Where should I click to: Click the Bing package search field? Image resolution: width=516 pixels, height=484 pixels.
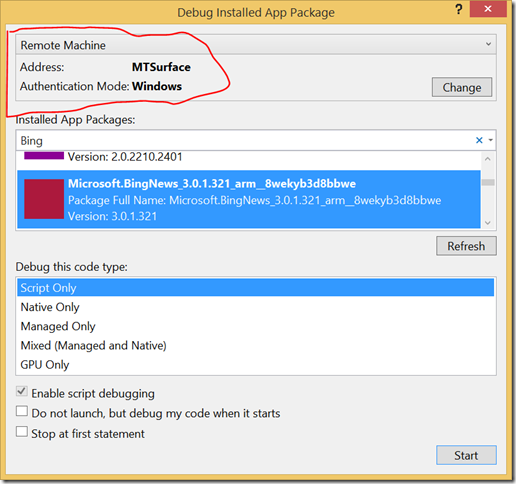pyautogui.click(x=245, y=140)
